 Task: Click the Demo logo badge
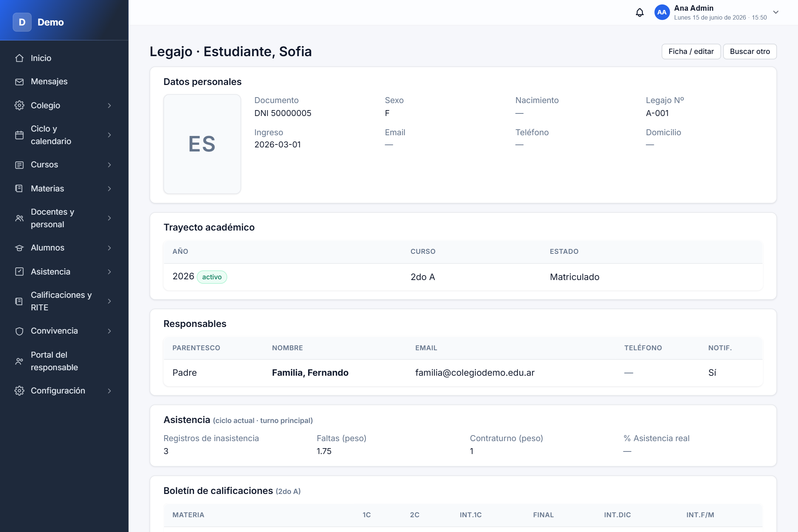pos(22,22)
